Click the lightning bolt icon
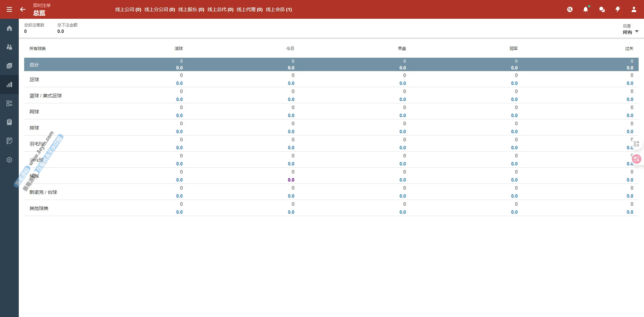Image resolution: width=644 pixels, height=317 pixels. click(x=618, y=9)
